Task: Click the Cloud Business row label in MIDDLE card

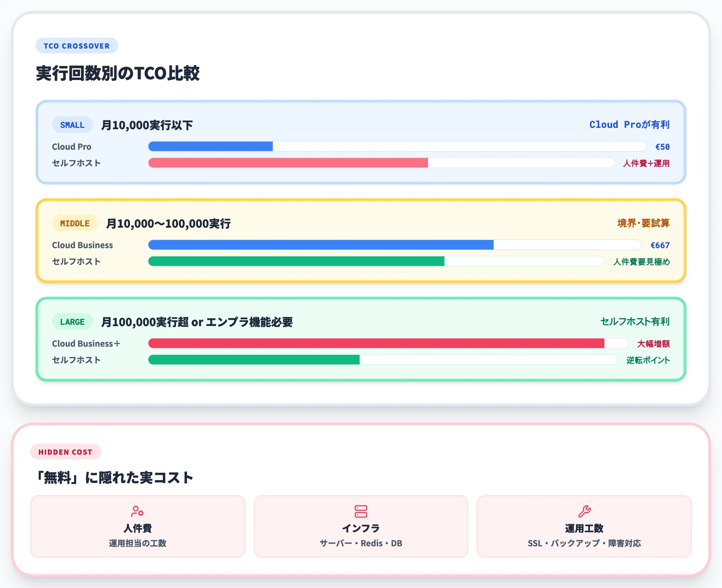Action: tap(82, 245)
